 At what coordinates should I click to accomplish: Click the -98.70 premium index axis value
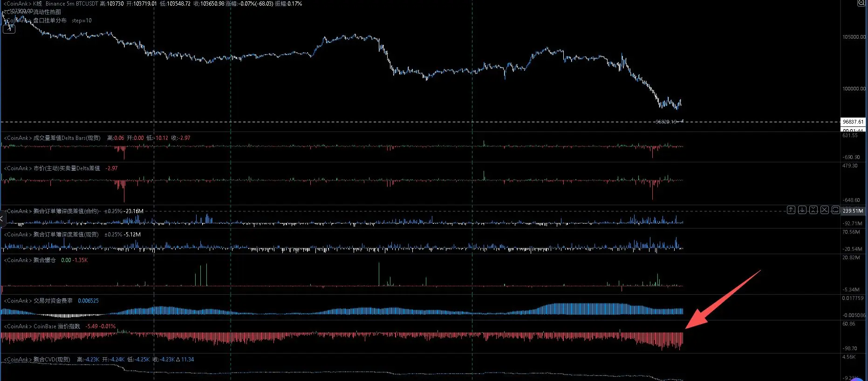point(850,348)
